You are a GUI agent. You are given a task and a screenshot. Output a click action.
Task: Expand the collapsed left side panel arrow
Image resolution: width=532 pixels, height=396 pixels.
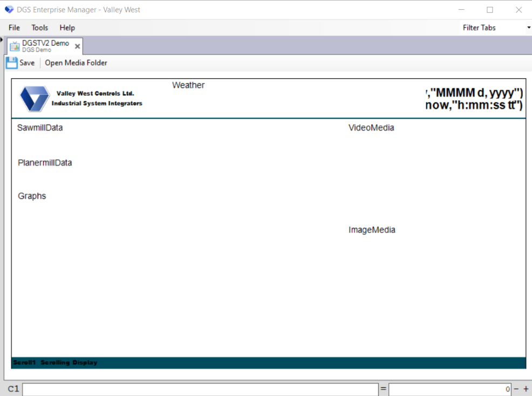coord(2,39)
